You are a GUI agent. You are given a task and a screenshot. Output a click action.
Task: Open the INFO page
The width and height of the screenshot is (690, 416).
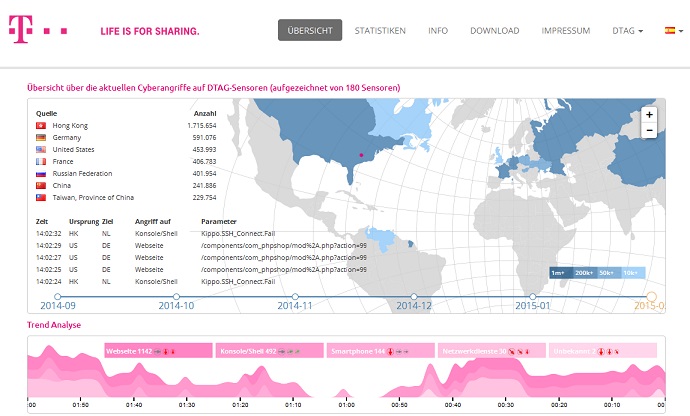click(438, 31)
